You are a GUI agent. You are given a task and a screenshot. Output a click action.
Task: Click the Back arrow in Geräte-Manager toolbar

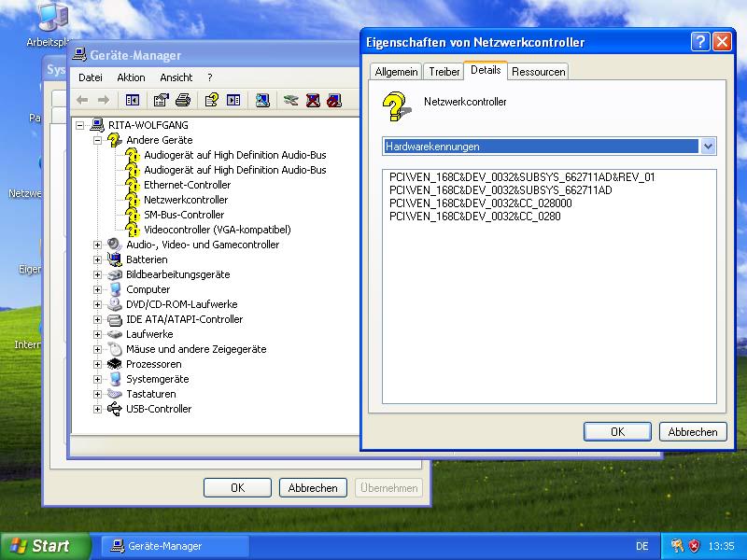coord(82,100)
